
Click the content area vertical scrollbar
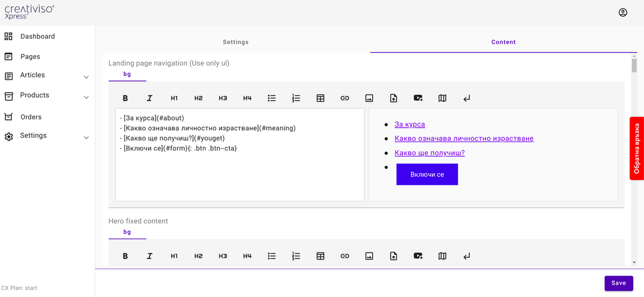click(x=634, y=65)
